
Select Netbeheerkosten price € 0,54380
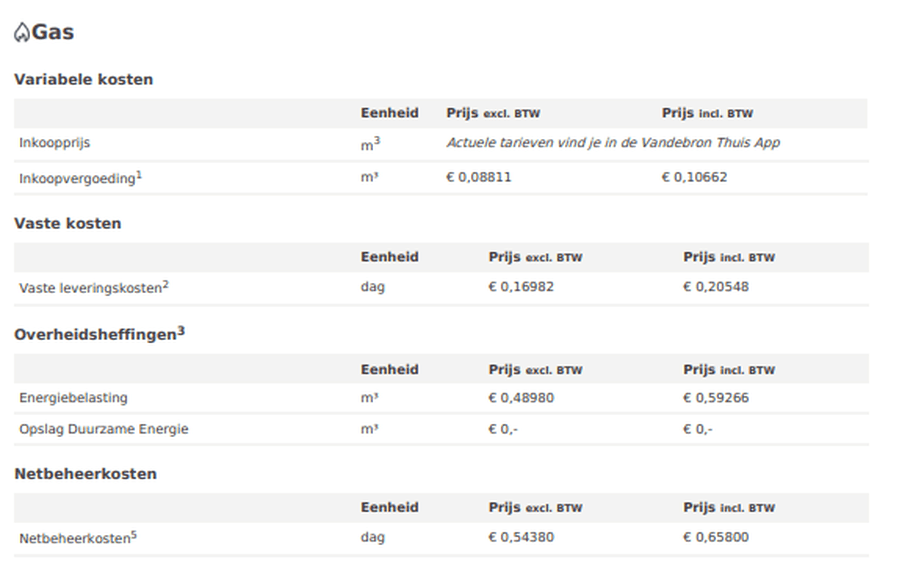click(520, 538)
